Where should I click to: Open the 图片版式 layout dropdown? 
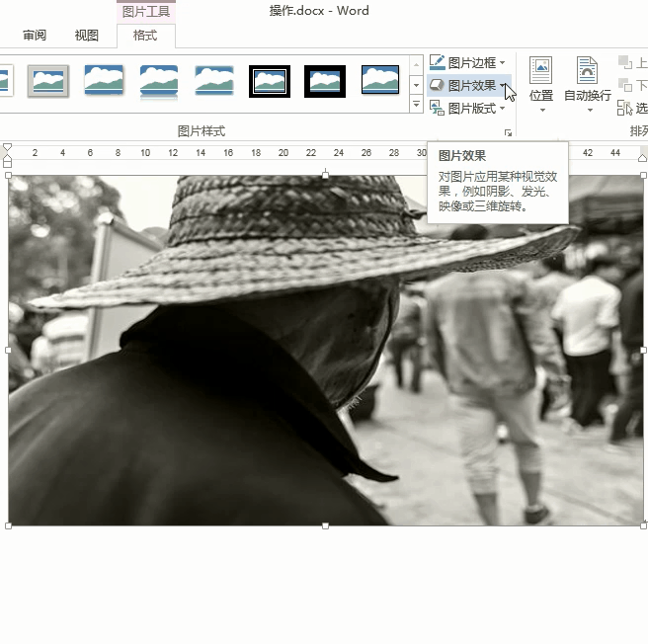[x=471, y=109]
